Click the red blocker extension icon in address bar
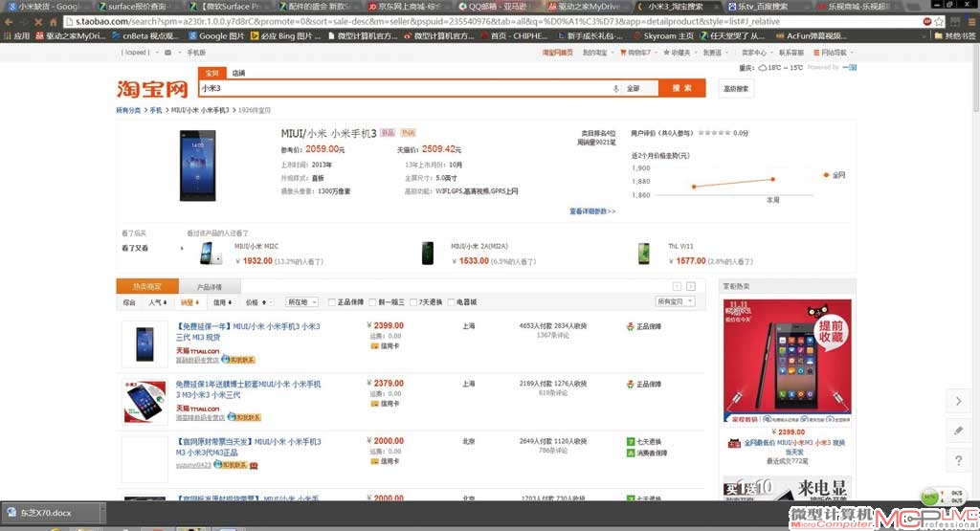The image size is (980, 531). click(926, 22)
